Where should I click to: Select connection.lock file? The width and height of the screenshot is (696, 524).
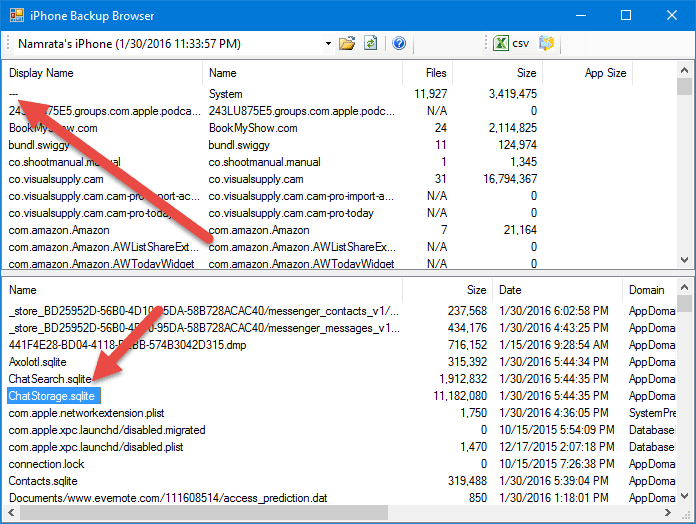(x=46, y=464)
